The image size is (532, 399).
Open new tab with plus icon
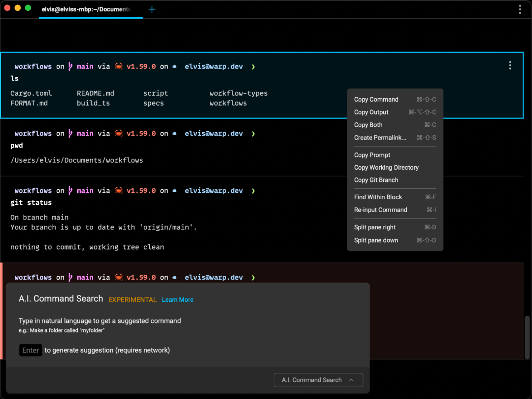pyautogui.click(x=152, y=9)
